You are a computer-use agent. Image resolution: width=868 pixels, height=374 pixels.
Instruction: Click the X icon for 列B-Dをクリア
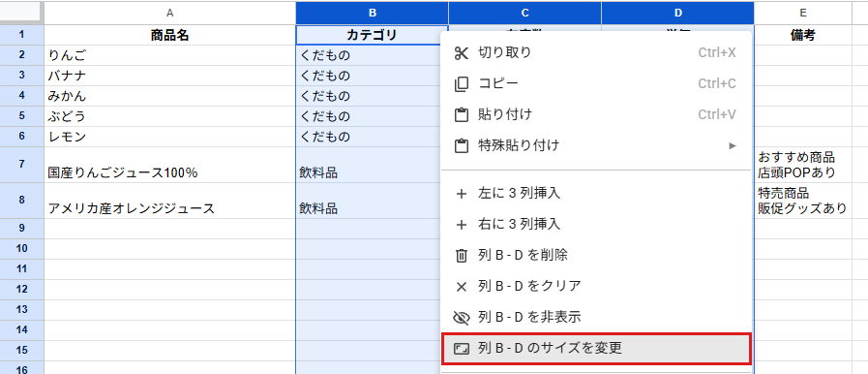(462, 287)
